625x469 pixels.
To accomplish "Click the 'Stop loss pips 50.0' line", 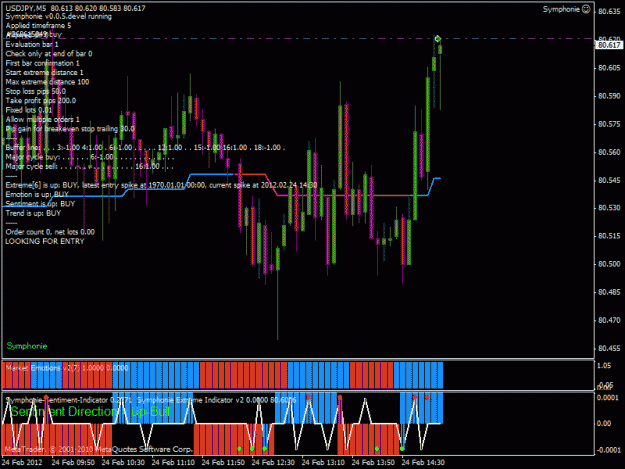I will pyautogui.click(x=35, y=91).
